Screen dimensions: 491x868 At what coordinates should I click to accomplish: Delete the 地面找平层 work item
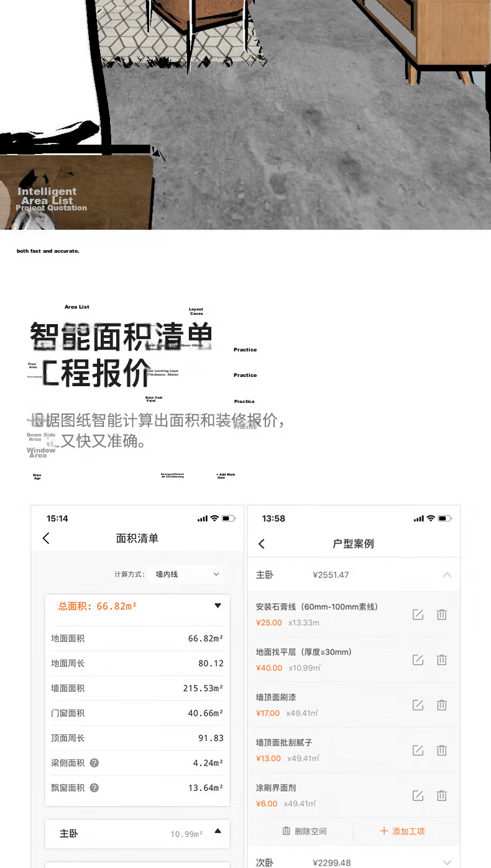coord(441,660)
